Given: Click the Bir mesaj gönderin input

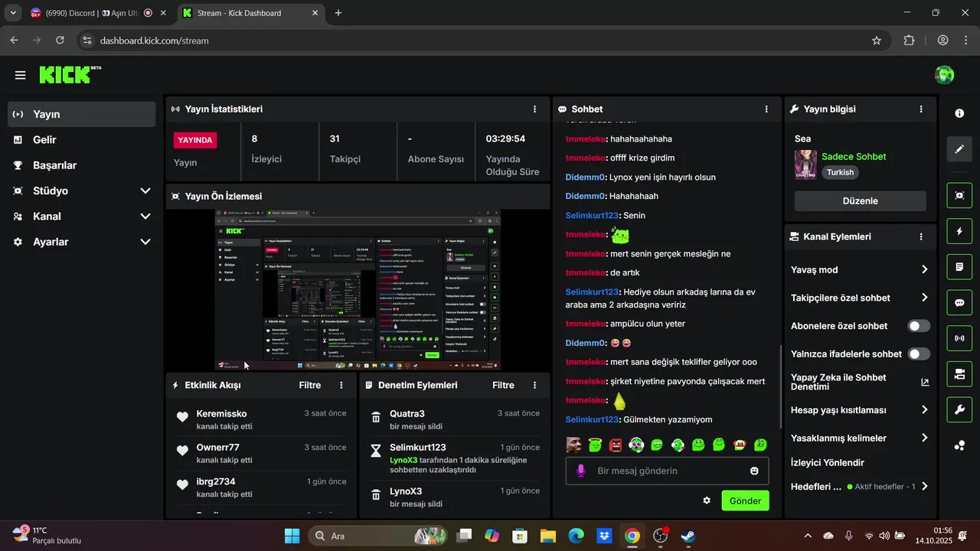Looking at the screenshot, I should click(x=666, y=471).
